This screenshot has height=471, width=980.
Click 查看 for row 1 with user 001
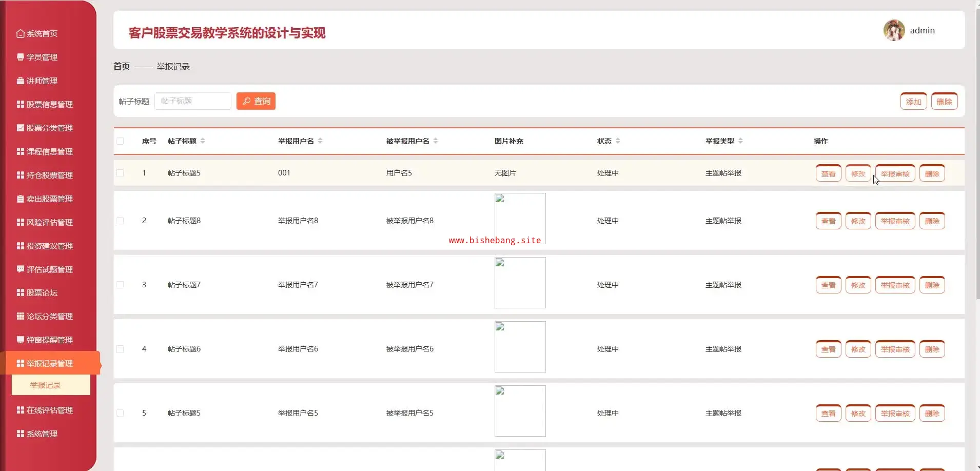click(x=828, y=173)
